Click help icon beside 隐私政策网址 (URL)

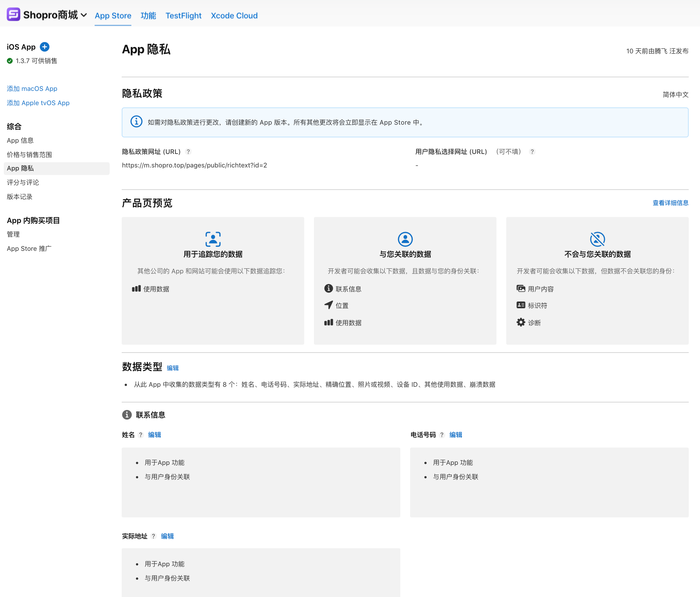(189, 152)
